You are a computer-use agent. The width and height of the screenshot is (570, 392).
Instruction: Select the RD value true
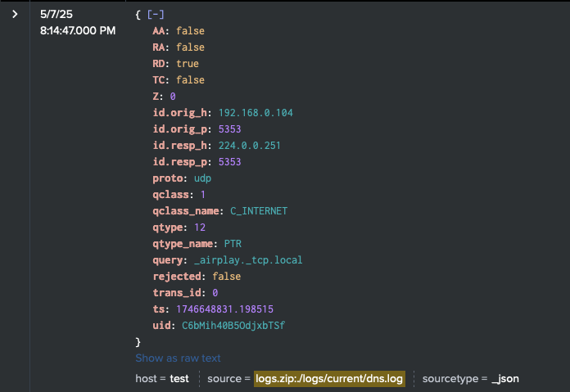tap(188, 64)
